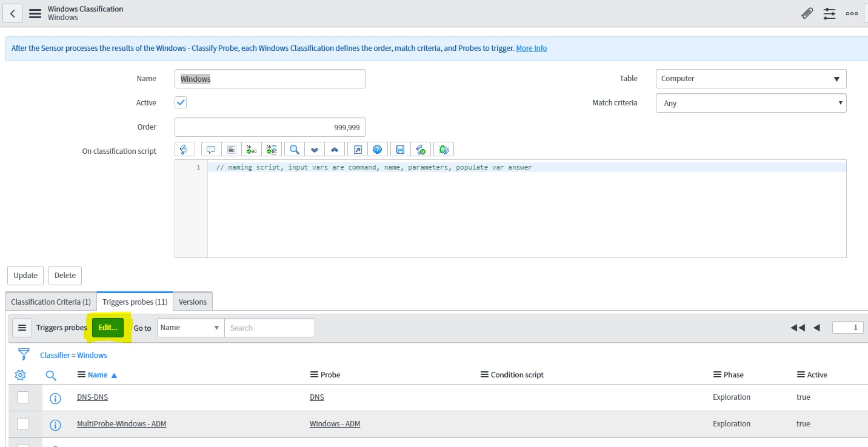The width and height of the screenshot is (868, 447).
Task: Save the script with floppy icon
Action: click(400, 149)
